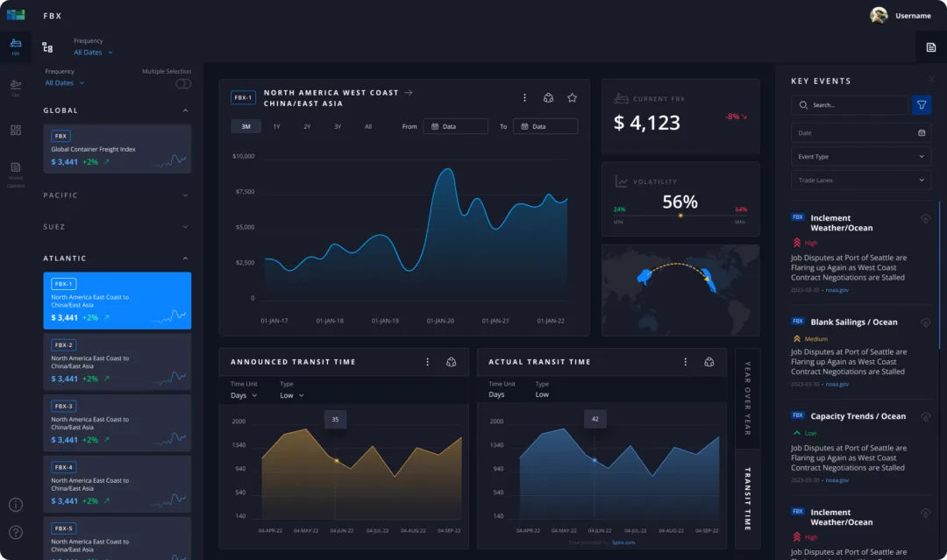Select the 2Y range tab
This screenshot has width=947, height=560.
pos(307,126)
